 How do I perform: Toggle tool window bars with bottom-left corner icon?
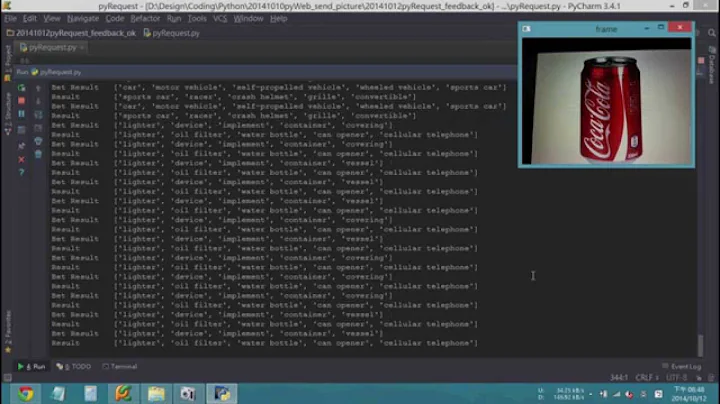point(7,378)
